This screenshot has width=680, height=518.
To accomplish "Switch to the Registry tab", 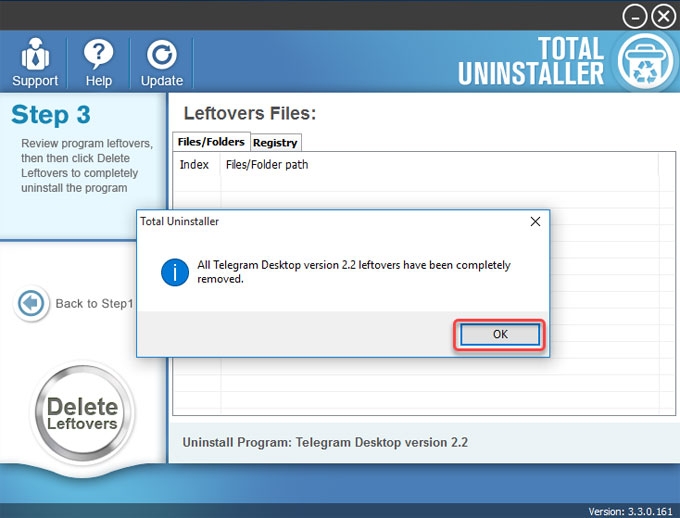I will (x=275, y=143).
